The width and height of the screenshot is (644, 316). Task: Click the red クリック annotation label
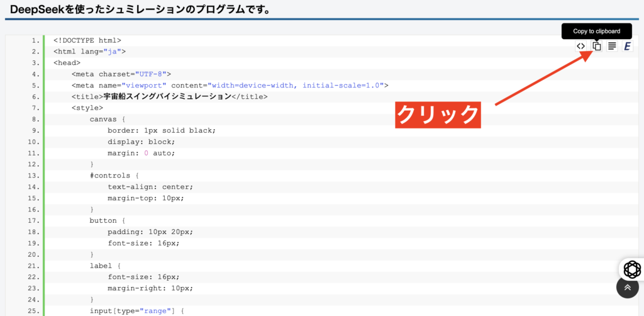pyautogui.click(x=438, y=115)
